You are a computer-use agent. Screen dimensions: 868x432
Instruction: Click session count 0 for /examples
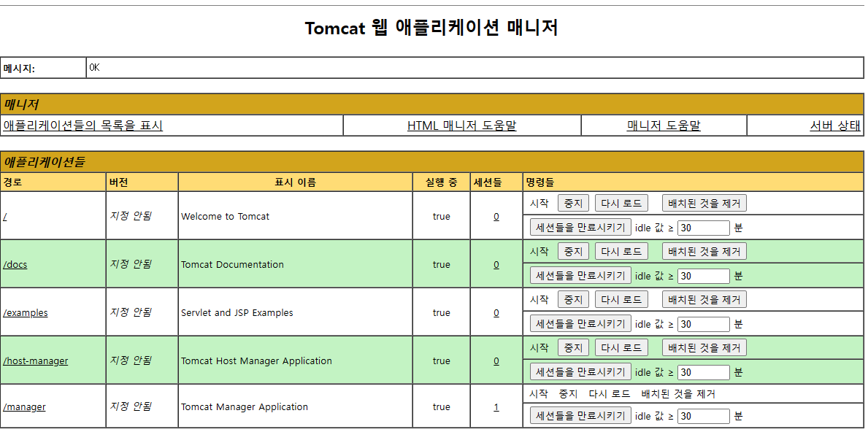[x=496, y=313]
